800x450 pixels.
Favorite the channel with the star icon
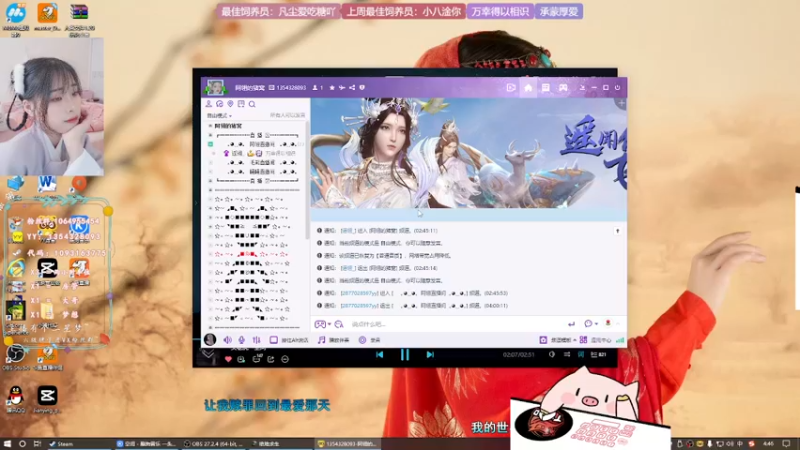click(332, 88)
